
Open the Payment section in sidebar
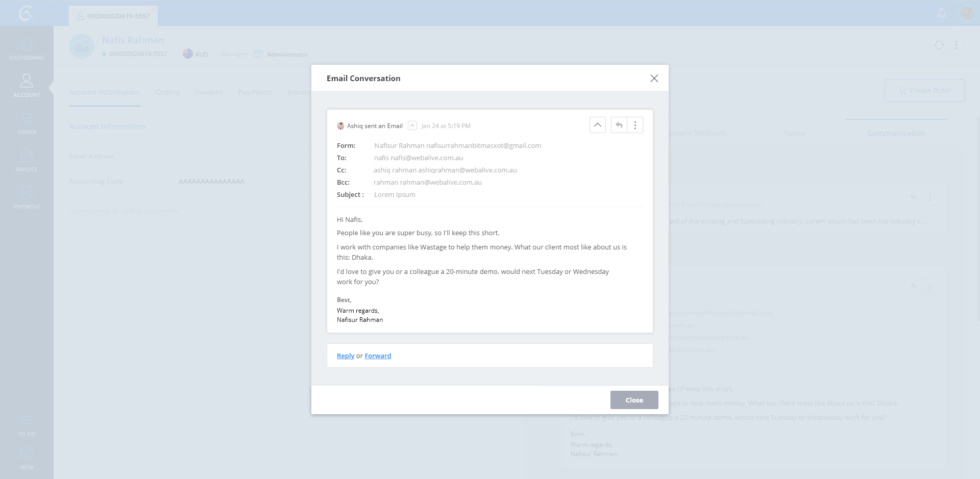[x=27, y=197]
